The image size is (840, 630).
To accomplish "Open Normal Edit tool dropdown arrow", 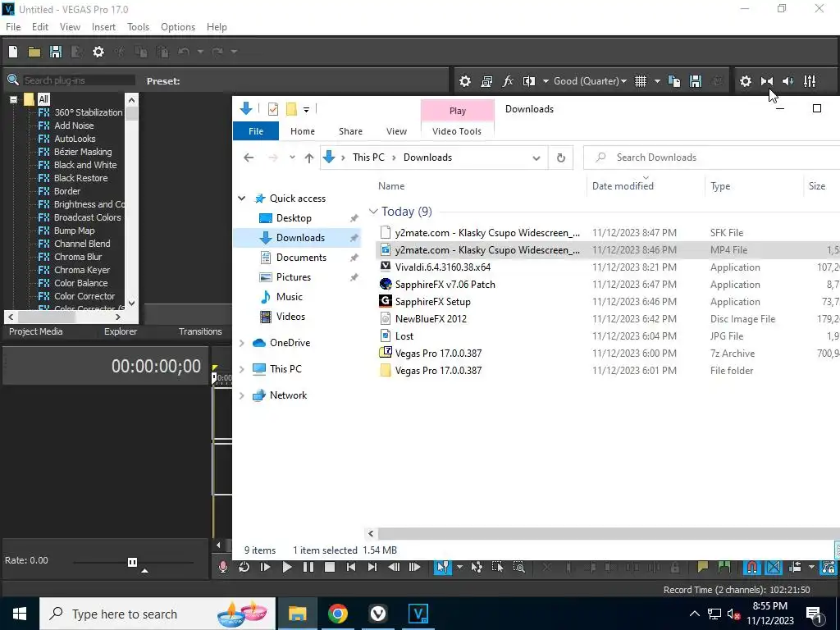I will click(x=459, y=567).
